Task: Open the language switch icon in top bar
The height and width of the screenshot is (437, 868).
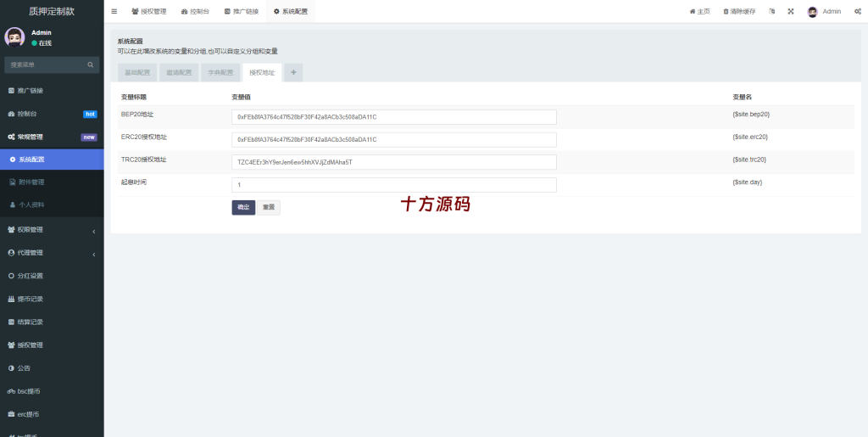Action: tap(771, 11)
